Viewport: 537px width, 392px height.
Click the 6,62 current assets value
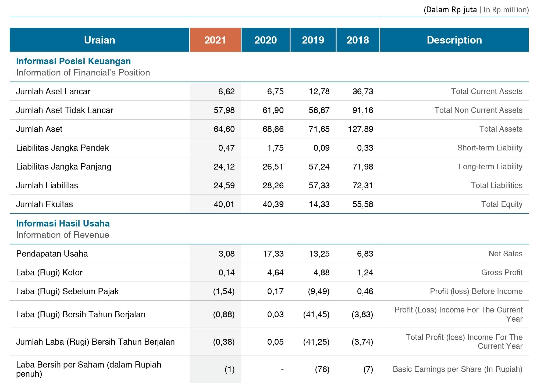[226, 91]
